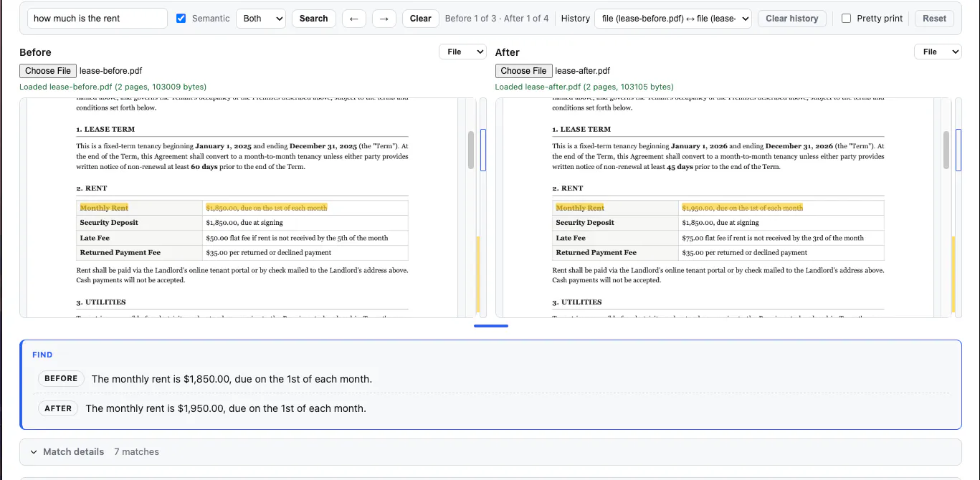Click the $50.00 flat fee text in Before pane
This screenshot has height=480, width=980.
pyautogui.click(x=297, y=238)
